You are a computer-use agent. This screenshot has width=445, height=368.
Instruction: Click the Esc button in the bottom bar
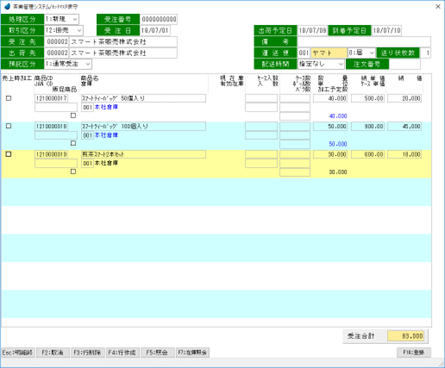[x=18, y=353]
